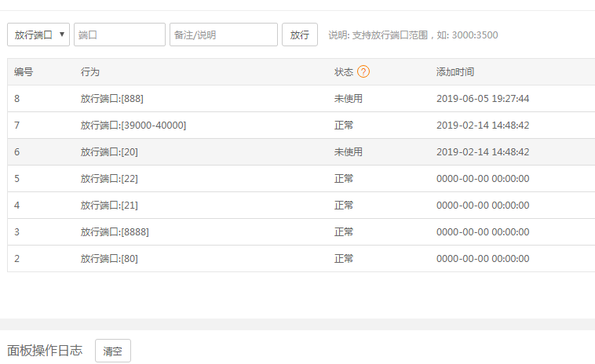Viewport: 595px width, 364px height.
Task: Click the 放行 button
Action: [x=299, y=35]
